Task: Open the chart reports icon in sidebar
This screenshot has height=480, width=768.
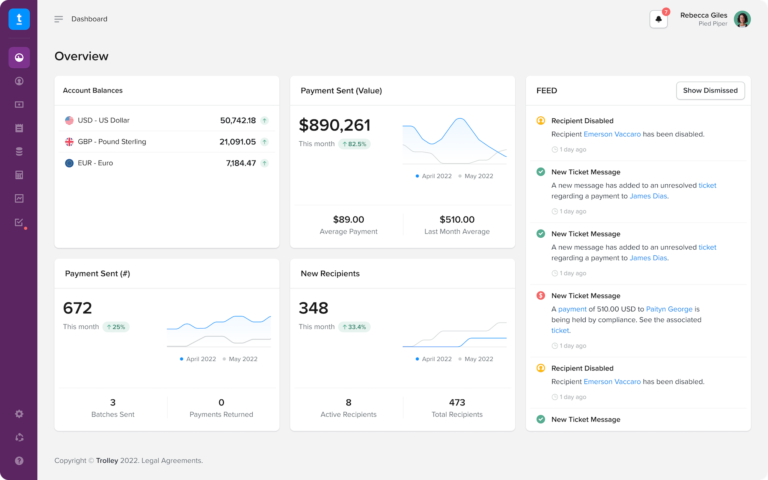Action: click(x=19, y=198)
